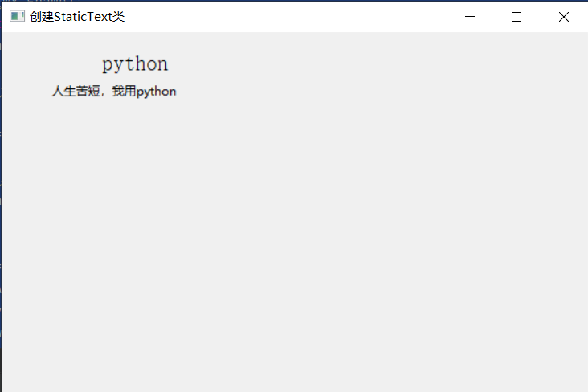
Task: Click the 人 character starting the sentence label
Action: 57,91
